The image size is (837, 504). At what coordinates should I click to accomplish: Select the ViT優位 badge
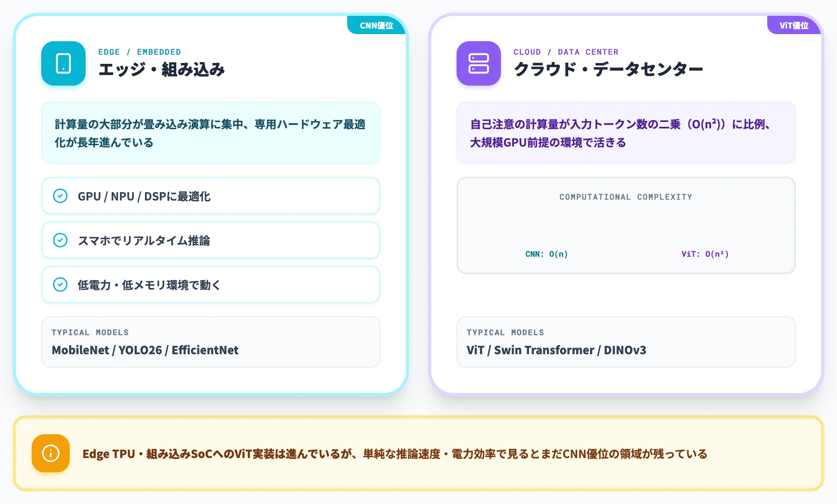coord(794,25)
